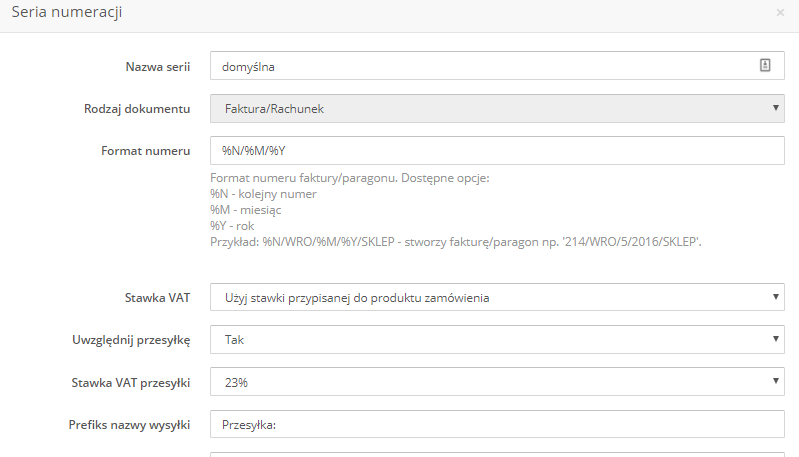Click the autofill contact icon in Nazwa serii
Image resolution: width=799 pixels, height=457 pixels.
(765, 65)
